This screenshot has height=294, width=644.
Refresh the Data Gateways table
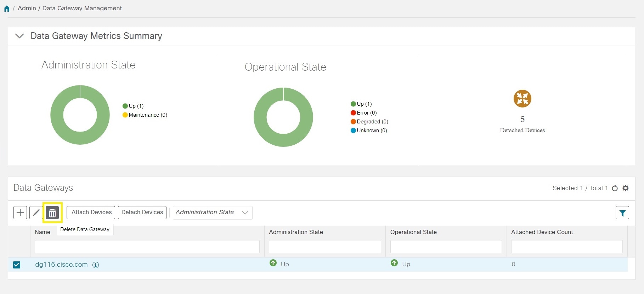point(615,188)
